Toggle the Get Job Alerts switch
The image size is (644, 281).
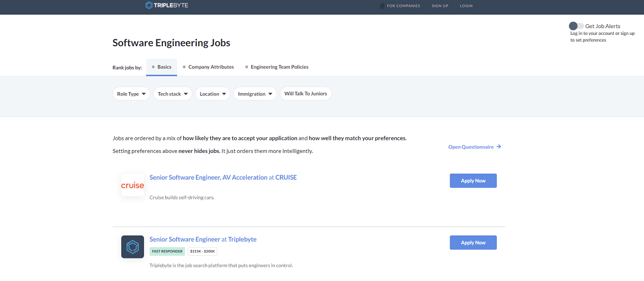(576, 26)
